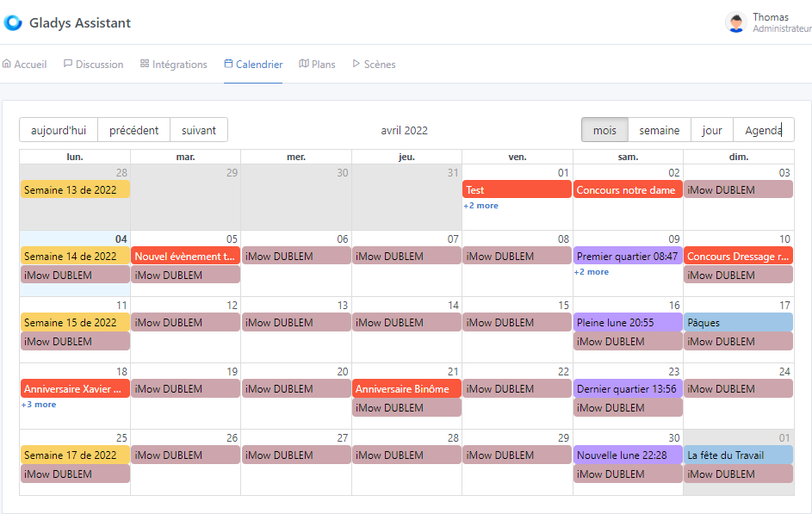The width and height of the screenshot is (812, 514).
Task: Open iMow DUBLEM event on April 27
Action: [296, 455]
